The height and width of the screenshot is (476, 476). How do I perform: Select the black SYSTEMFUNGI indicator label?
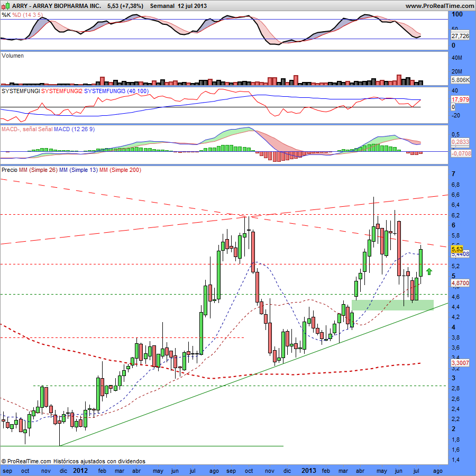(21, 91)
